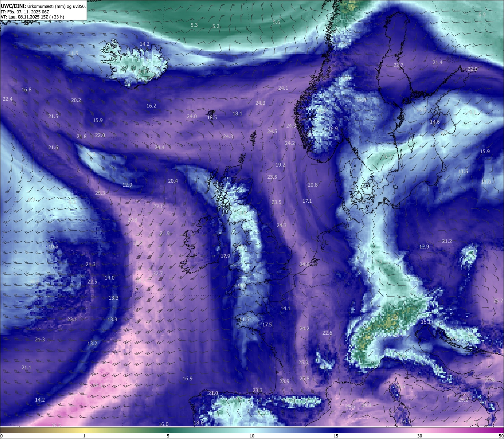
Task: Click the 21.4 value over Finland
Action: (437, 63)
